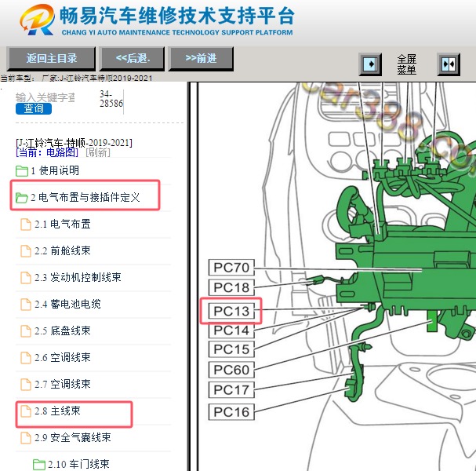Click the PC15 connector label

point(231,349)
